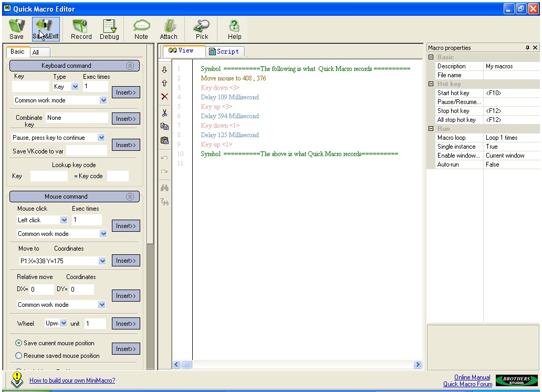
Task: Click the Attach toolbar icon
Action: 169,29
